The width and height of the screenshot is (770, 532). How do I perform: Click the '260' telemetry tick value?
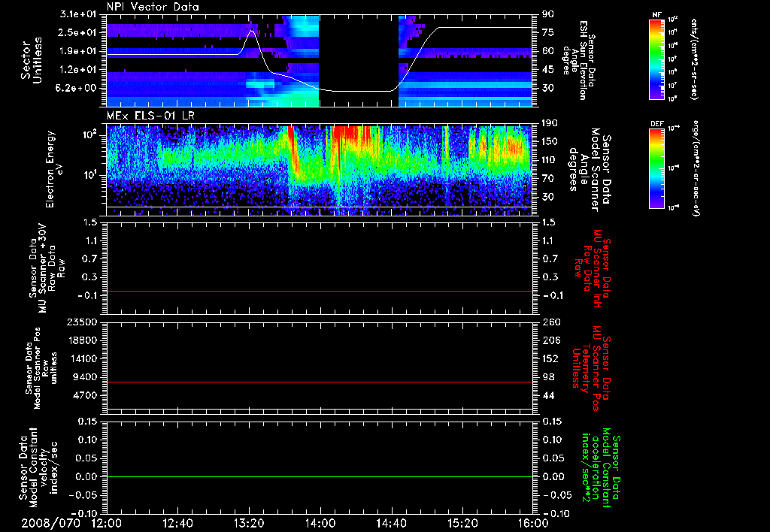coord(550,322)
